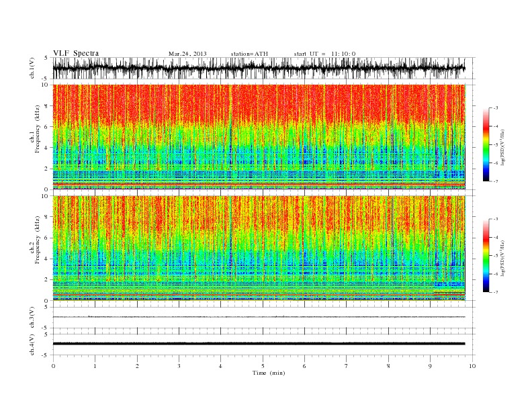The width and height of the screenshot is (532, 411).
Task: Click the ch.4(V) axis label
Action: (x=32, y=345)
